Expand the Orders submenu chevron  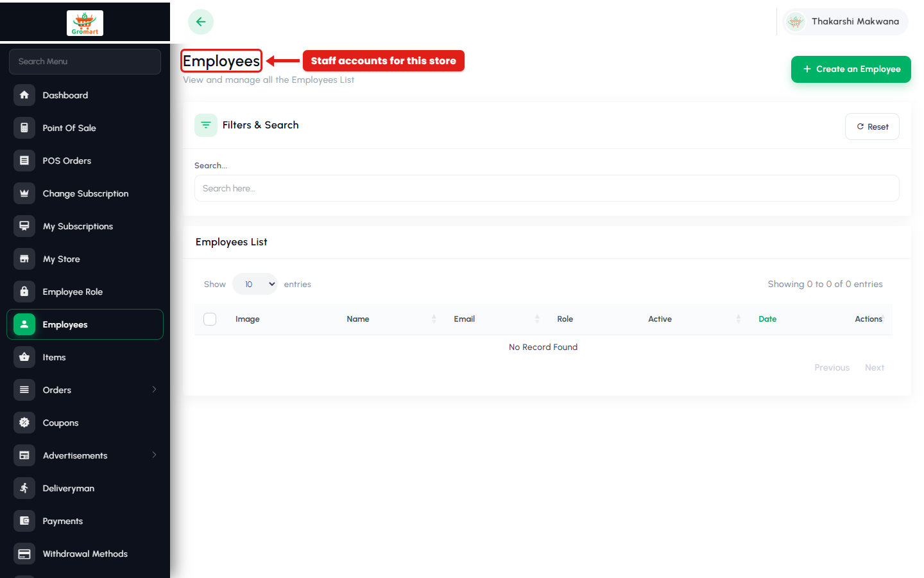(155, 389)
